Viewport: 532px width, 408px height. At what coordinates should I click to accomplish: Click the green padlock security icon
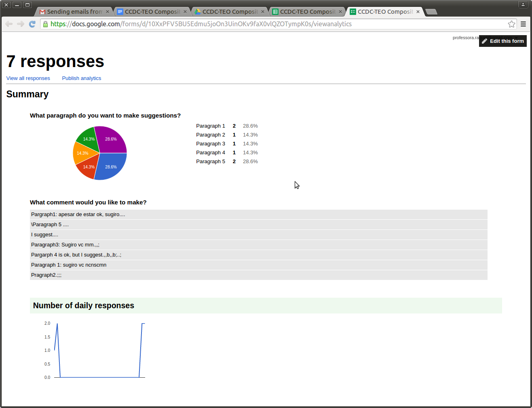coord(45,24)
